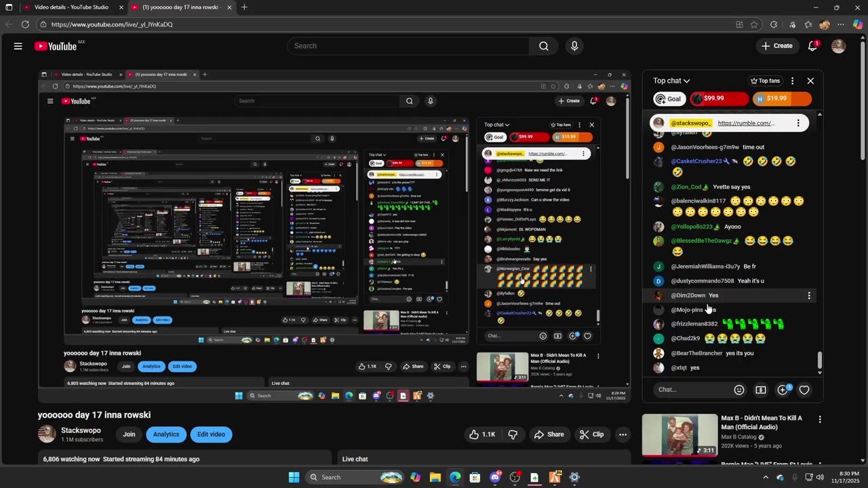Open Copilot in the Edge toolbar
Screen dimensions: 868x488
[x=858, y=24]
